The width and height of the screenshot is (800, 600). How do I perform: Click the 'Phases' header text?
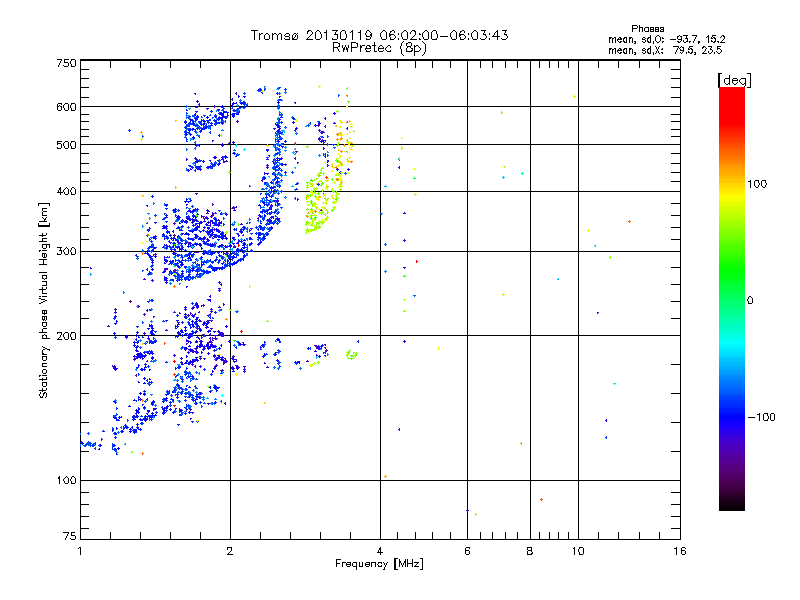(647, 29)
